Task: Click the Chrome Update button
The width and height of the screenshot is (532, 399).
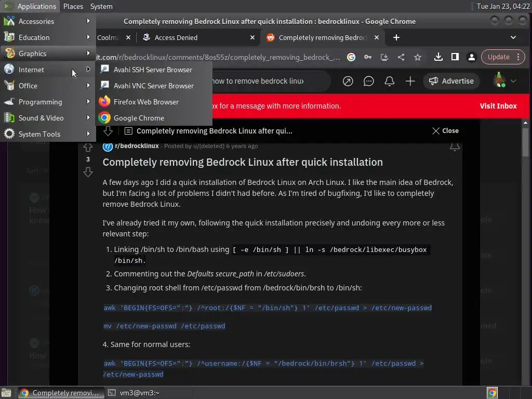Action: click(503, 57)
